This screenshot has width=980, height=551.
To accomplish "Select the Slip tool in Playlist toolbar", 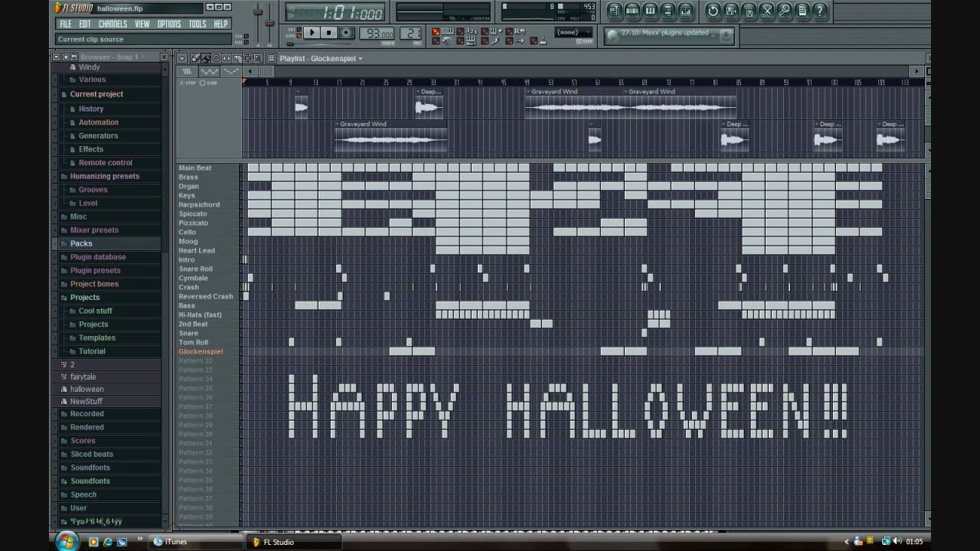I will (x=227, y=58).
